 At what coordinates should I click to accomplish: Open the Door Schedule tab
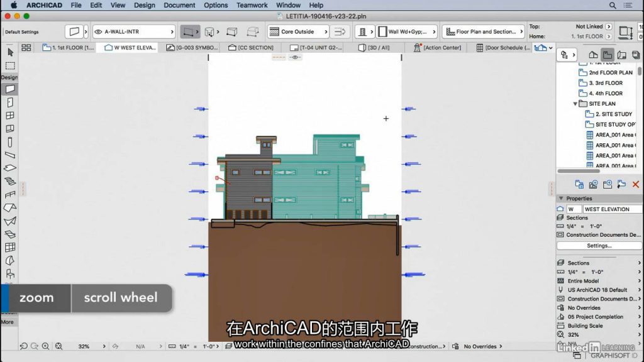click(x=504, y=48)
